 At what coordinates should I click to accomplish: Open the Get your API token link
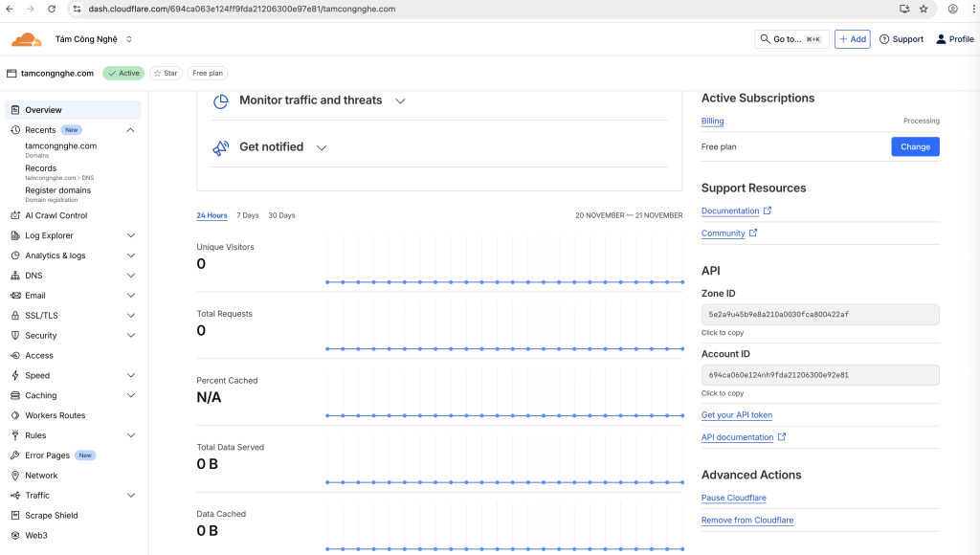(x=736, y=415)
